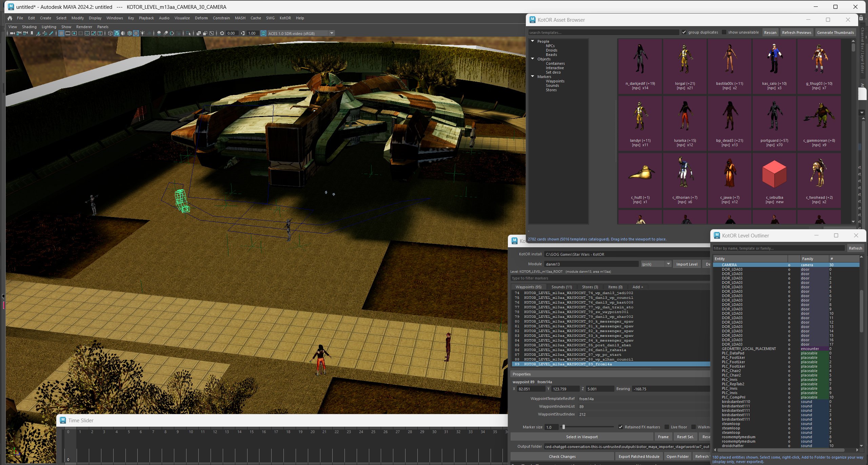
Task: Open camera attributes from viewport toolbar
Action: [25, 33]
